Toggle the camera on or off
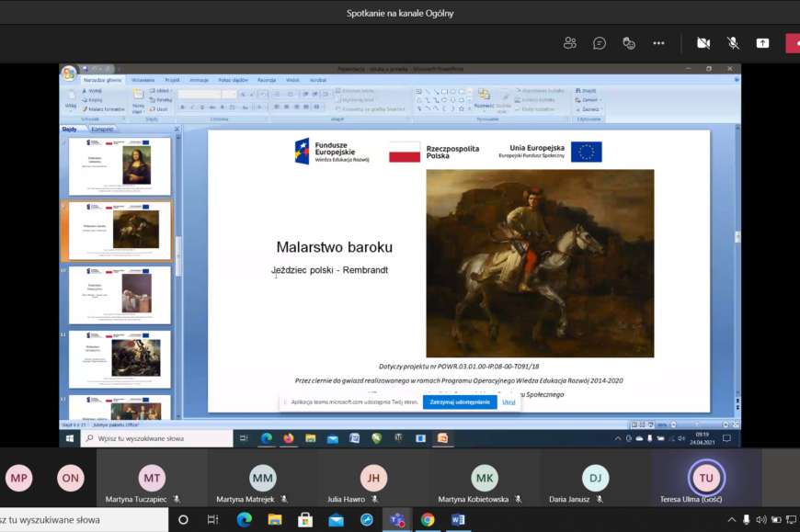Viewport: 800px width, 532px height. pyautogui.click(x=703, y=43)
